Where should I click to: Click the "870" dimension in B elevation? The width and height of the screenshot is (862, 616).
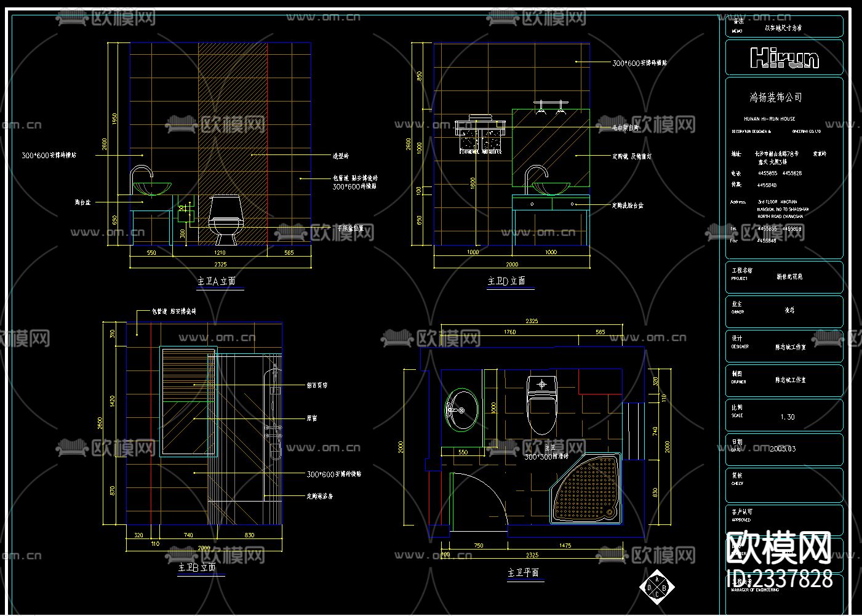point(112,490)
